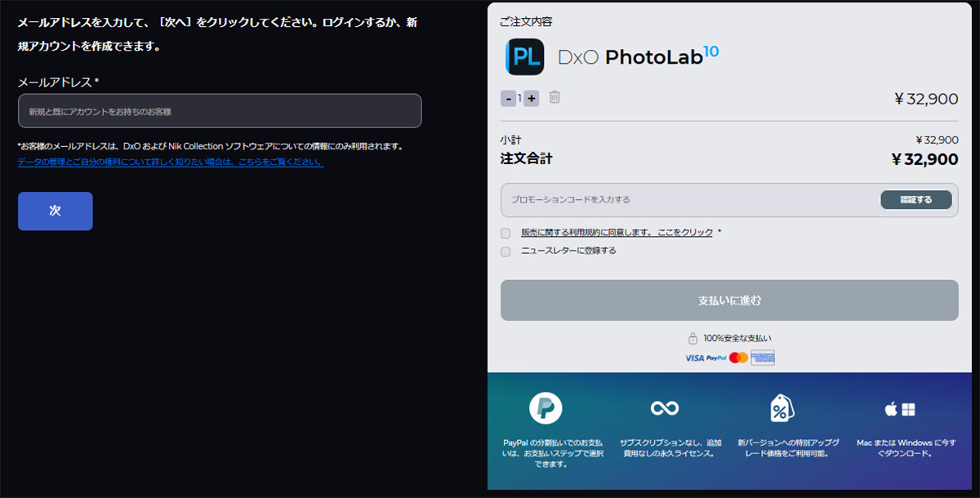Click the instruction text above the email field
The width and height of the screenshot is (980, 498).
[x=218, y=33]
